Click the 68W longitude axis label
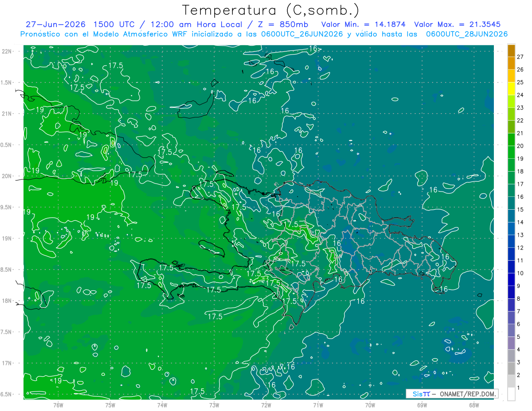Image resolution: width=532 pixels, height=411 pixels. [x=474, y=405]
